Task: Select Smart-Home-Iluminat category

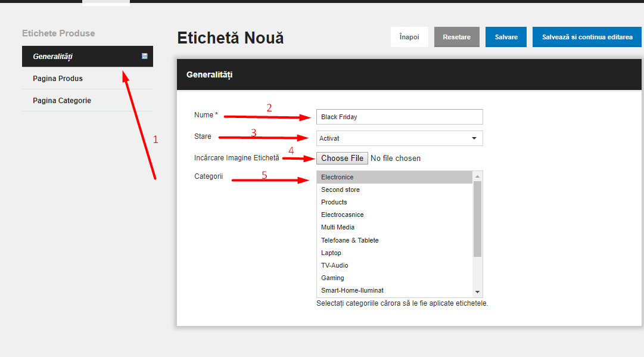Action: (x=395, y=290)
